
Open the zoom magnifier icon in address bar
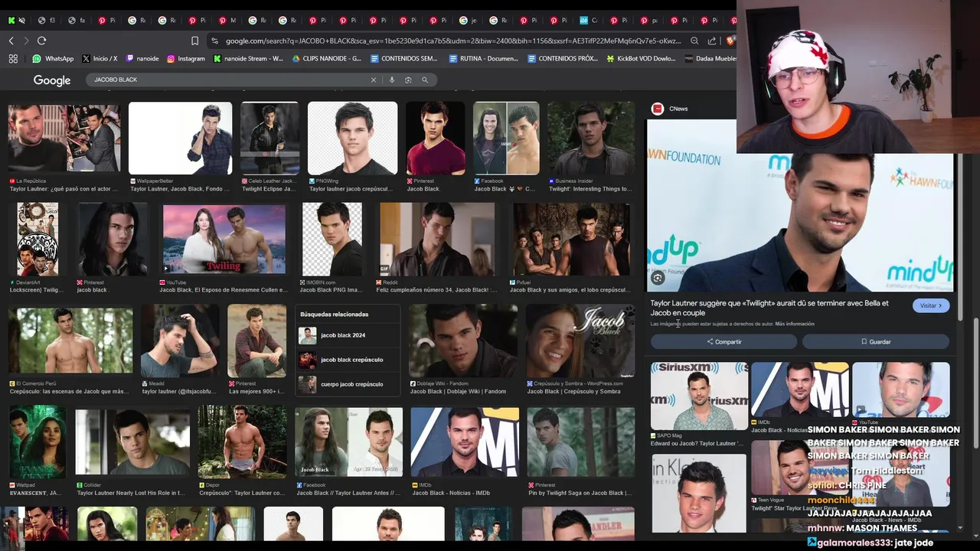pos(694,41)
